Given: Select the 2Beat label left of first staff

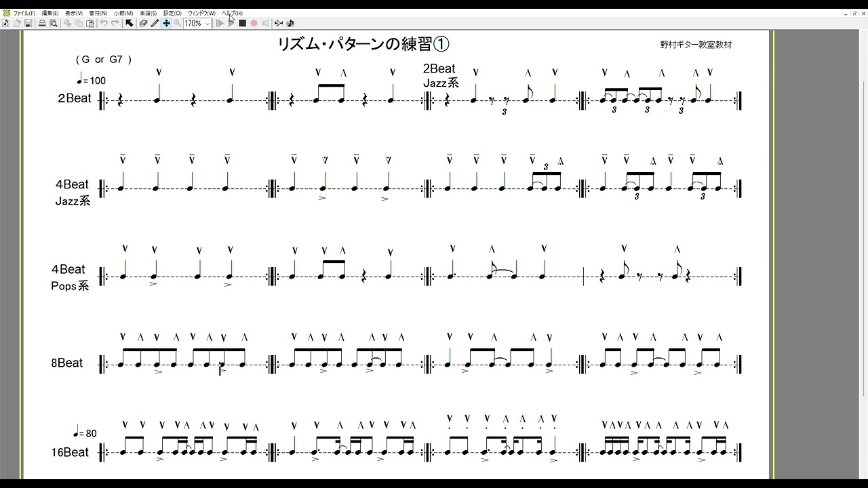Looking at the screenshot, I should click(74, 98).
